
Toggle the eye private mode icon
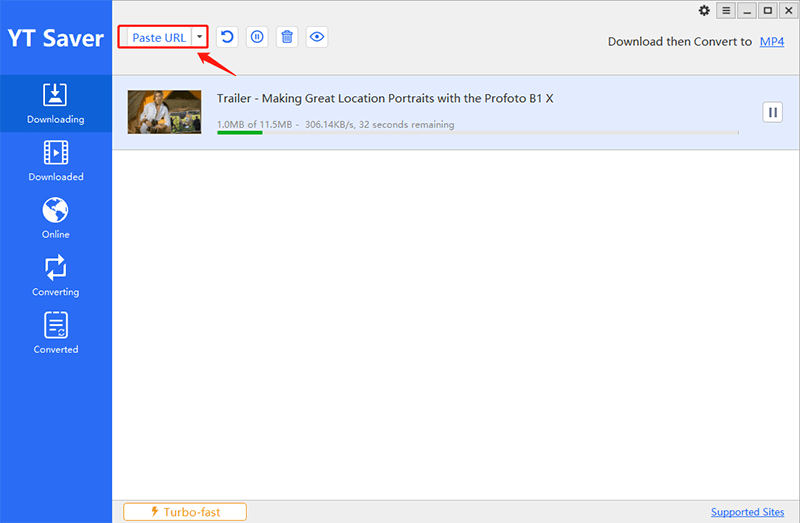[317, 37]
